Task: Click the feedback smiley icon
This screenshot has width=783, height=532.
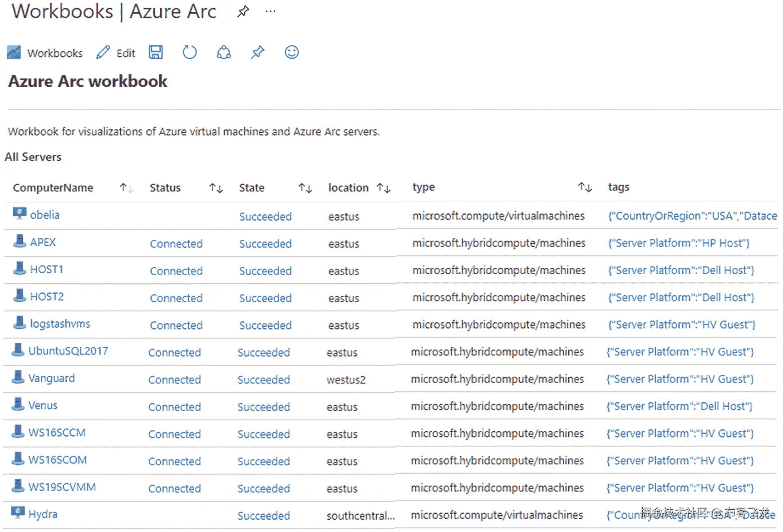Action: pyautogui.click(x=291, y=53)
